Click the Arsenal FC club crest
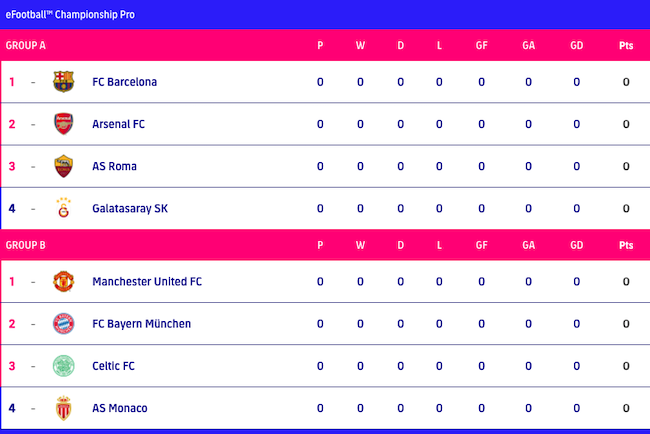Image resolution: width=650 pixels, height=434 pixels. pos(64,124)
